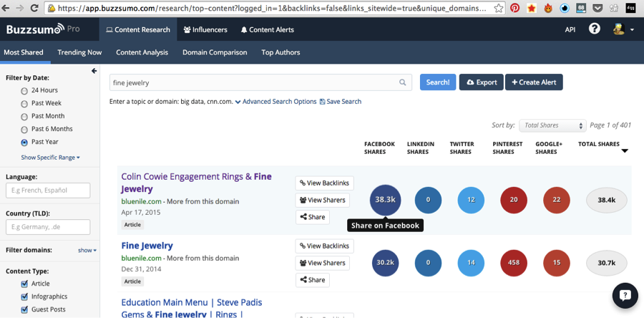
Task: Select the Past Week date filter
Action: pyautogui.click(x=24, y=104)
